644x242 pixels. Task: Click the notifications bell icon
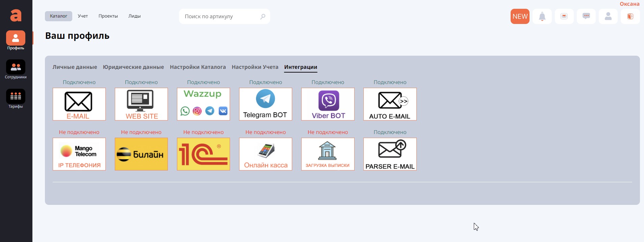pos(542,16)
